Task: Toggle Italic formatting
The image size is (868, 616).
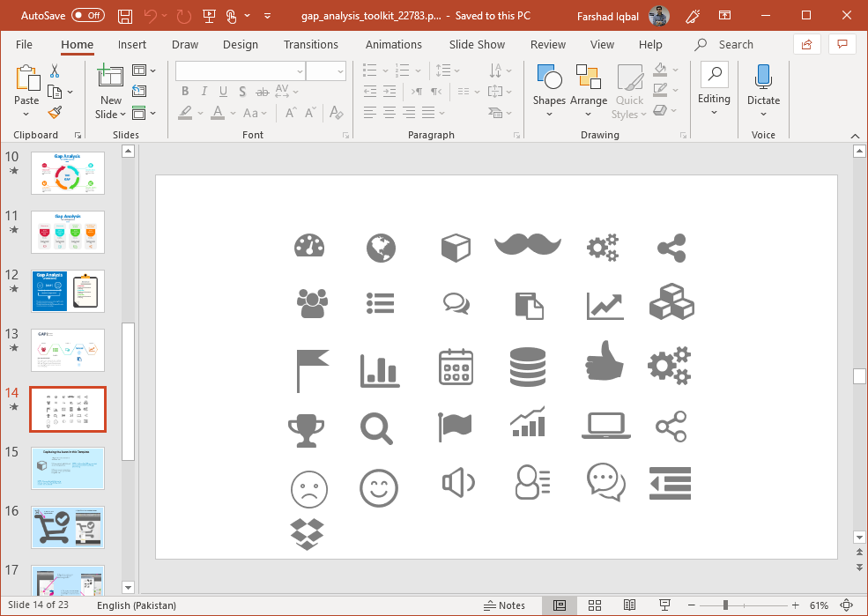Action: pyautogui.click(x=204, y=92)
